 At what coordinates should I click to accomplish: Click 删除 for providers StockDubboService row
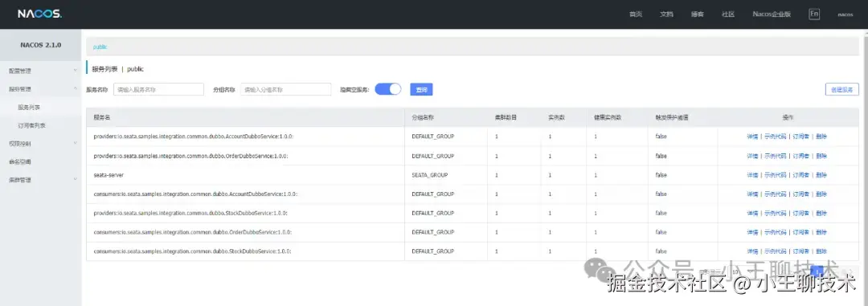point(821,213)
